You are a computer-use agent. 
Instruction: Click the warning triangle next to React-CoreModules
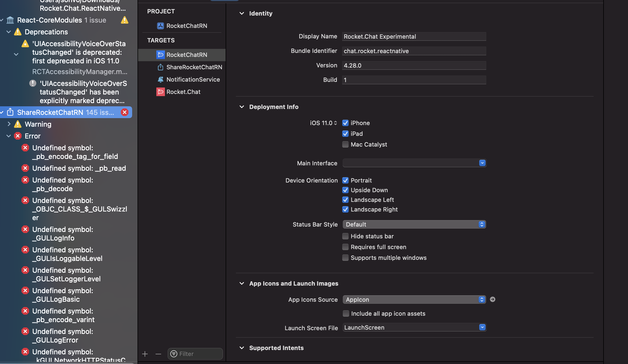[x=125, y=20]
